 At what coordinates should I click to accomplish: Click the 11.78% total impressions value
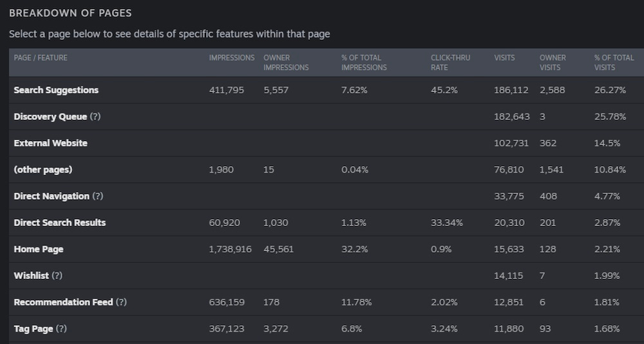pyautogui.click(x=357, y=302)
